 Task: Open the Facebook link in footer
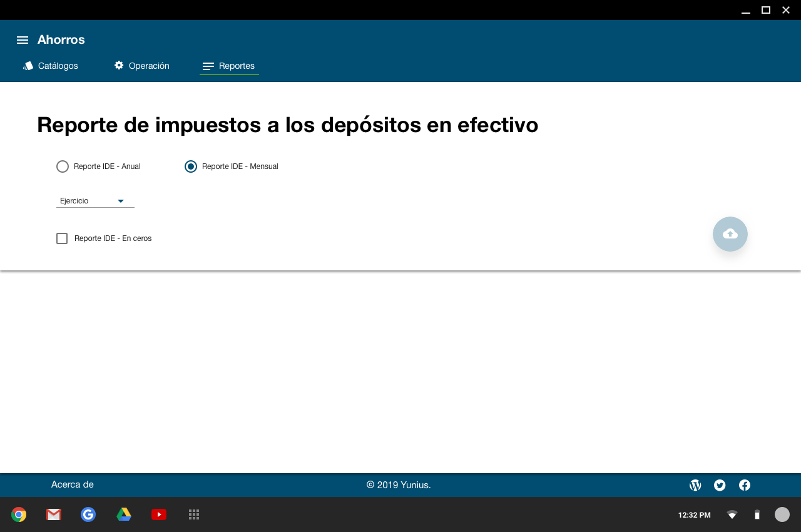(x=745, y=485)
